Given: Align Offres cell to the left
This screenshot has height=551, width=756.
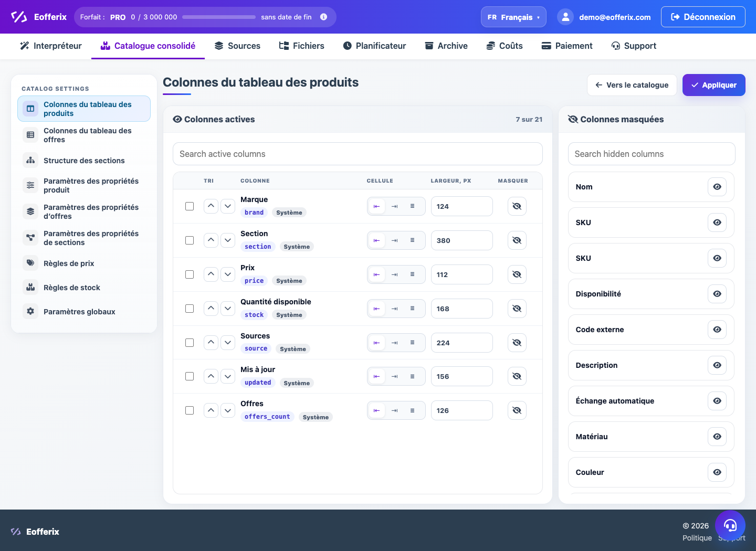Looking at the screenshot, I should coord(376,410).
